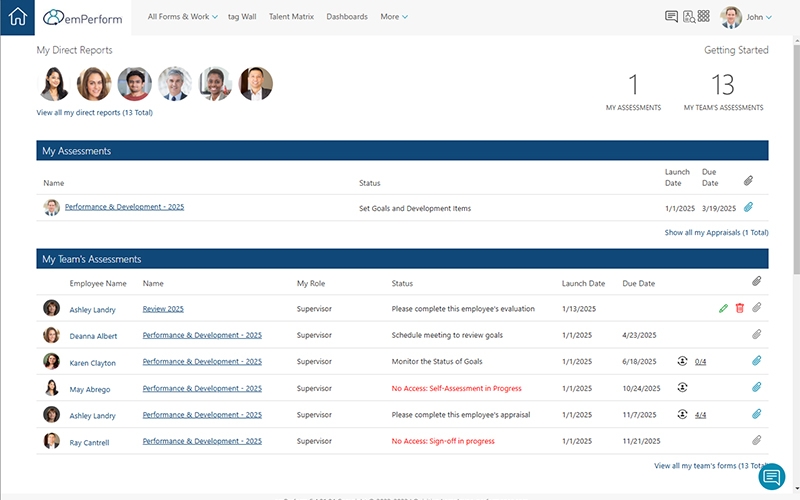Select first direct report's avatar photo
The width and height of the screenshot is (800, 500).
point(53,84)
